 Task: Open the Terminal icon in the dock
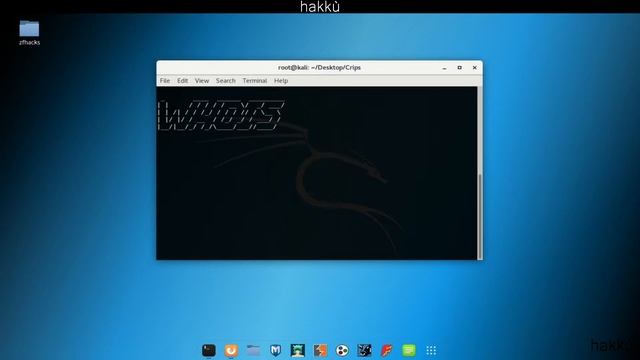tap(209, 350)
